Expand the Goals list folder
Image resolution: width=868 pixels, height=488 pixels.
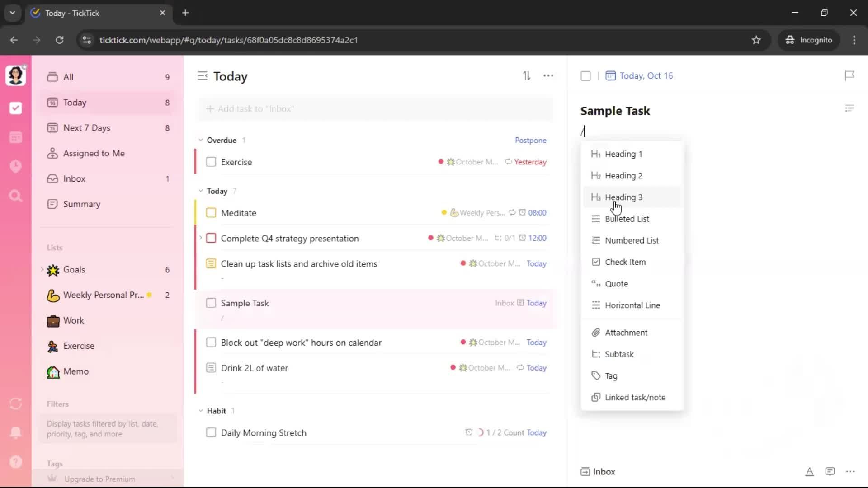click(42, 270)
